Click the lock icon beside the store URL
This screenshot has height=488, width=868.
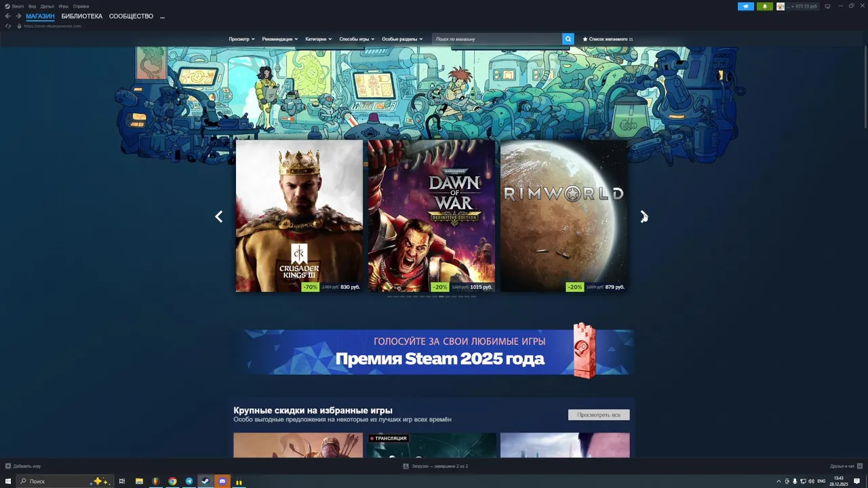19,26
